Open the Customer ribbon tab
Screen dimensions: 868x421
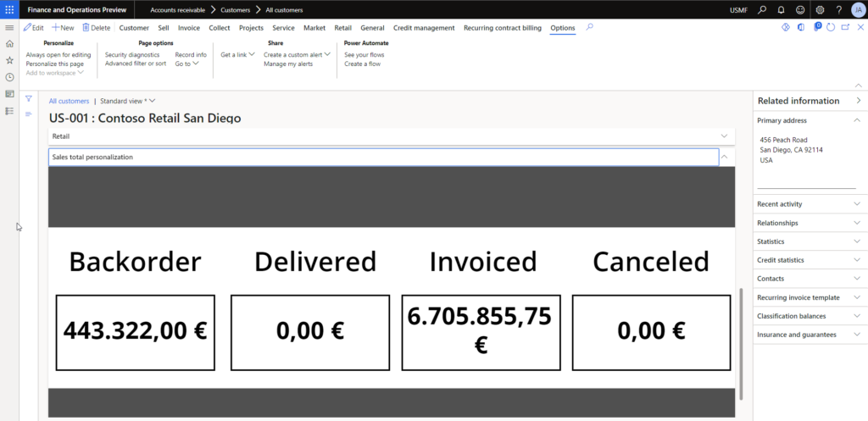click(x=134, y=28)
